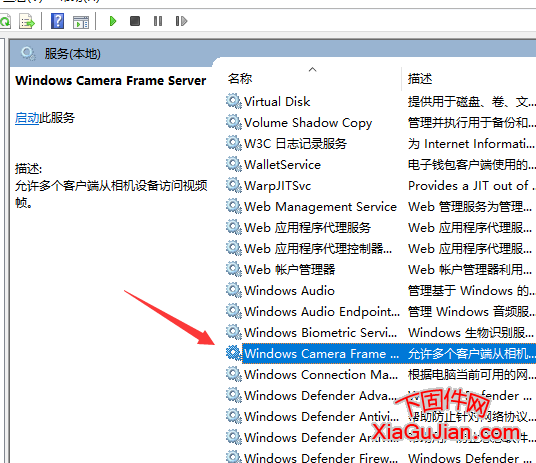The width and height of the screenshot is (536, 463).
Task: Select the highlighted Windows Camera Frame row
Action: 389,354
